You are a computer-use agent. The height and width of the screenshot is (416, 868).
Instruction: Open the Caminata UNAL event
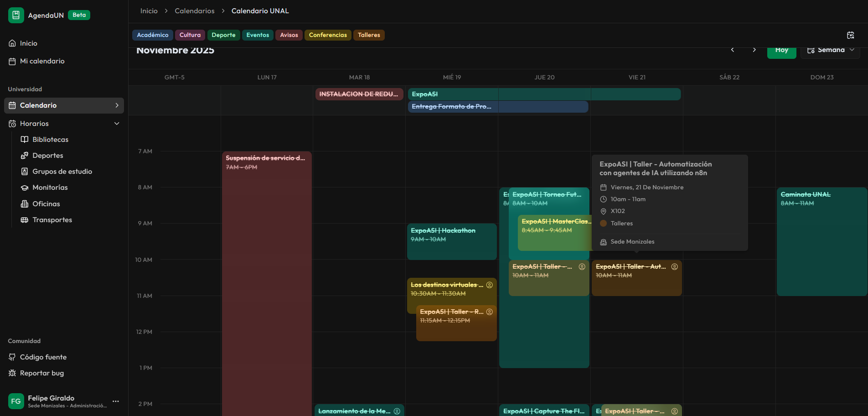[x=822, y=241]
